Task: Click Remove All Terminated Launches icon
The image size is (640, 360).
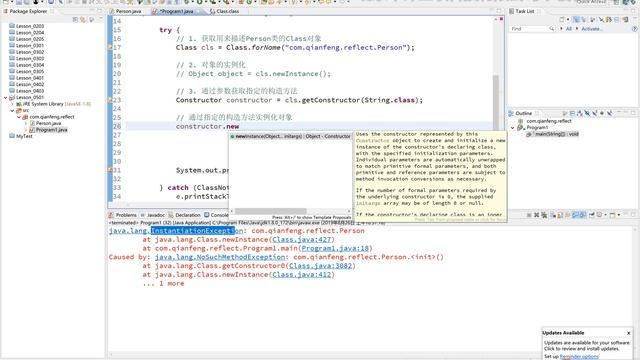Action: point(544,215)
